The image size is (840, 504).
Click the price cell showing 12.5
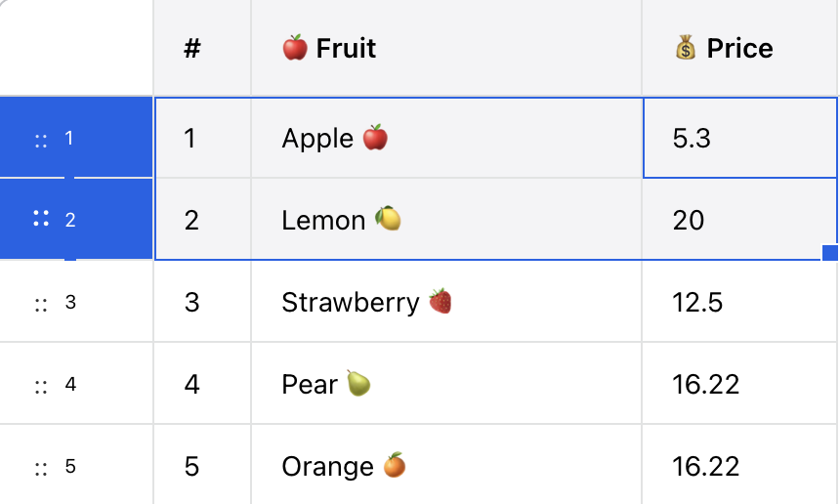739,302
